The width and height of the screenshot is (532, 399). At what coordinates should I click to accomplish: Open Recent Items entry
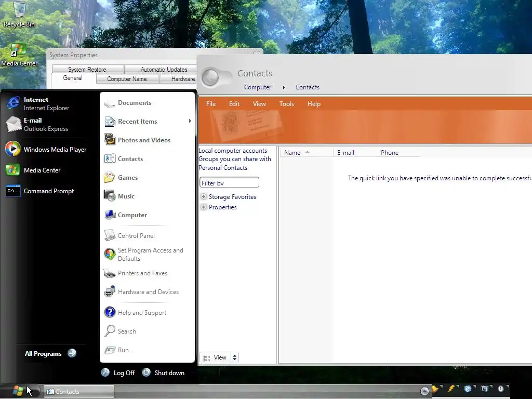tap(147, 122)
